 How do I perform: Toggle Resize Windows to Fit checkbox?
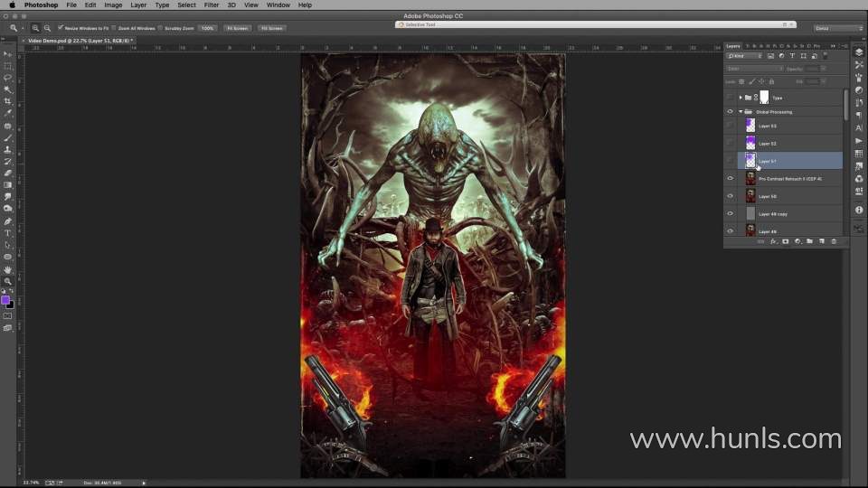coord(61,28)
